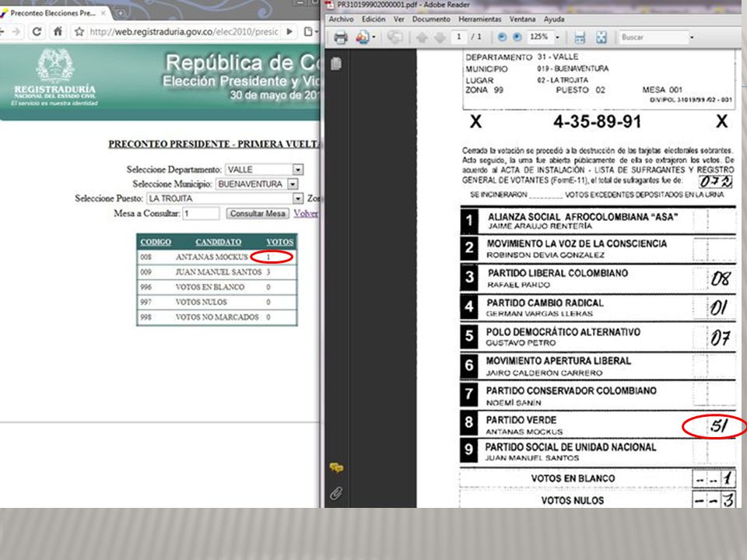Click the fit page icon in Reader
Viewport: 747px width, 560px height.
(x=601, y=37)
